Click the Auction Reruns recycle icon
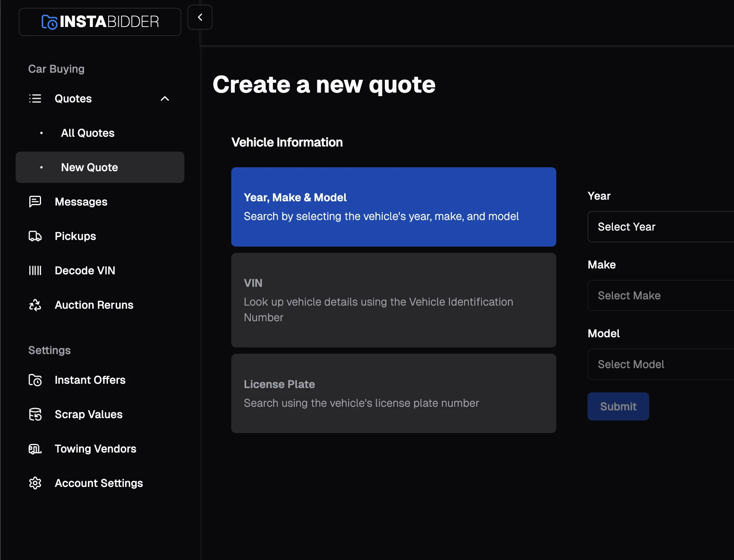The height and width of the screenshot is (560, 734). (35, 305)
